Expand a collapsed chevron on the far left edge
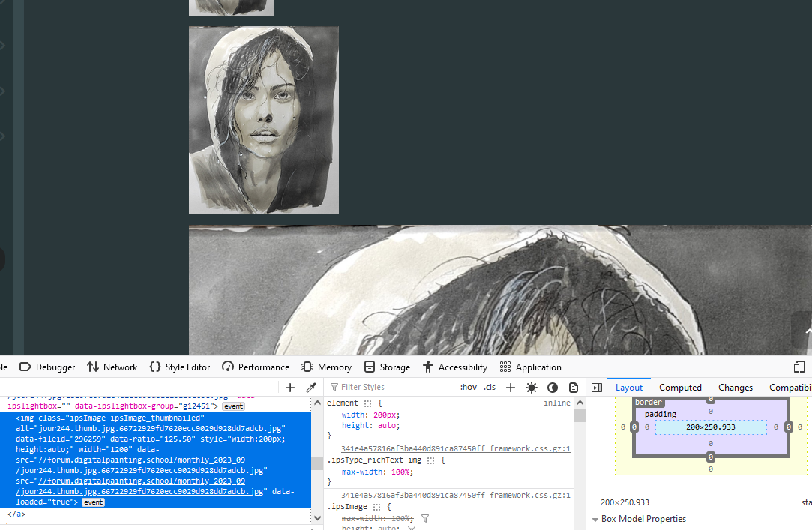The image size is (812, 530). [2, 90]
